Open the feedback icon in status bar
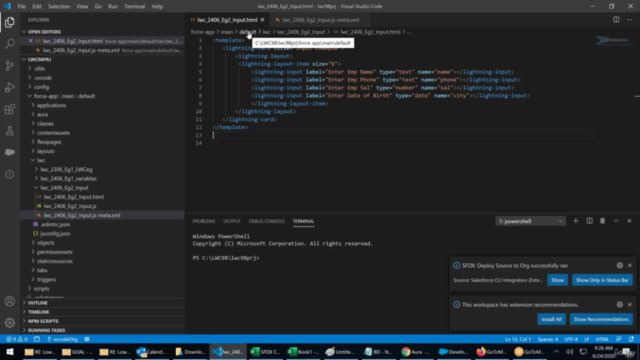Image resolution: width=640 pixels, height=360 pixels. pos(619,339)
